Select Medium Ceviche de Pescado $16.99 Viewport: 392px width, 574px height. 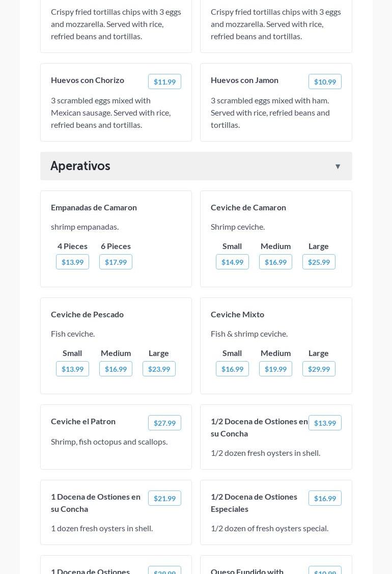pos(116,369)
